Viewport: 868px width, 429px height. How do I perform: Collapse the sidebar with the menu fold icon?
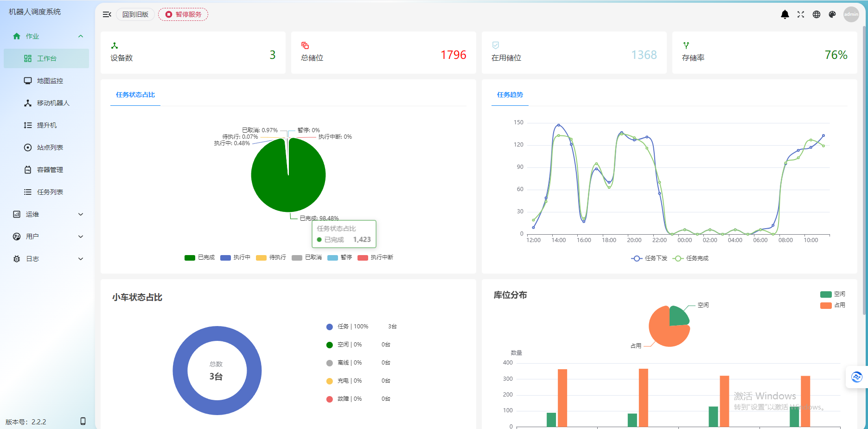[107, 14]
